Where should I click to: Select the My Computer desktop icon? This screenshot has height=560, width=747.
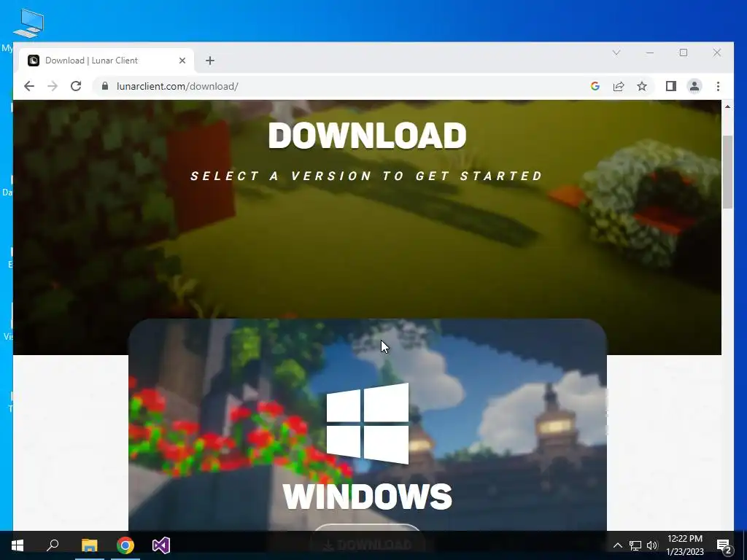28,25
